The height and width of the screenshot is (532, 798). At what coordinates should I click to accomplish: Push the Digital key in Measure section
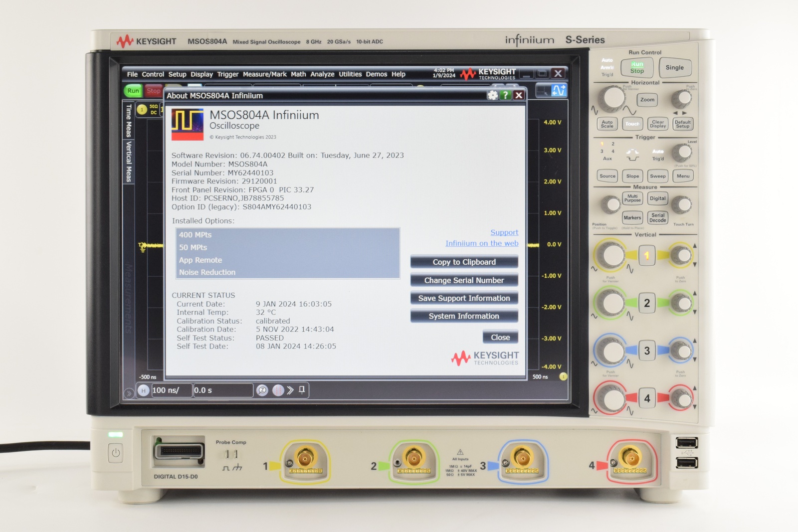(658, 198)
